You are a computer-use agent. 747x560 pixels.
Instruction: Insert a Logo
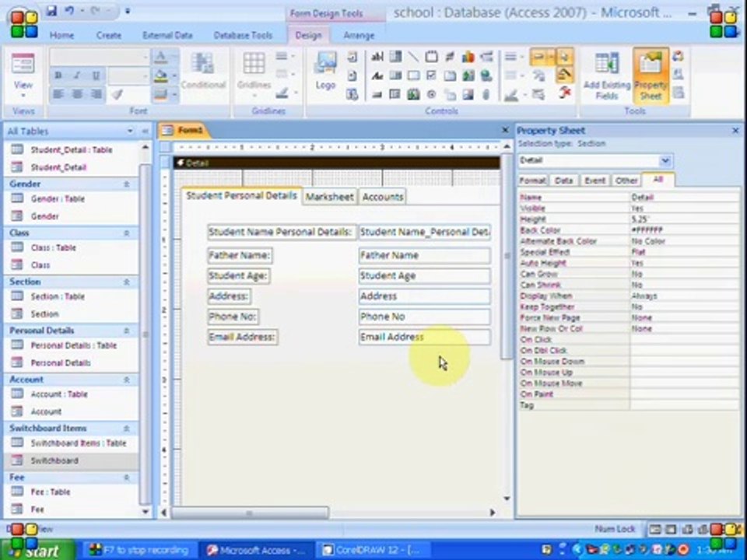[x=326, y=72]
